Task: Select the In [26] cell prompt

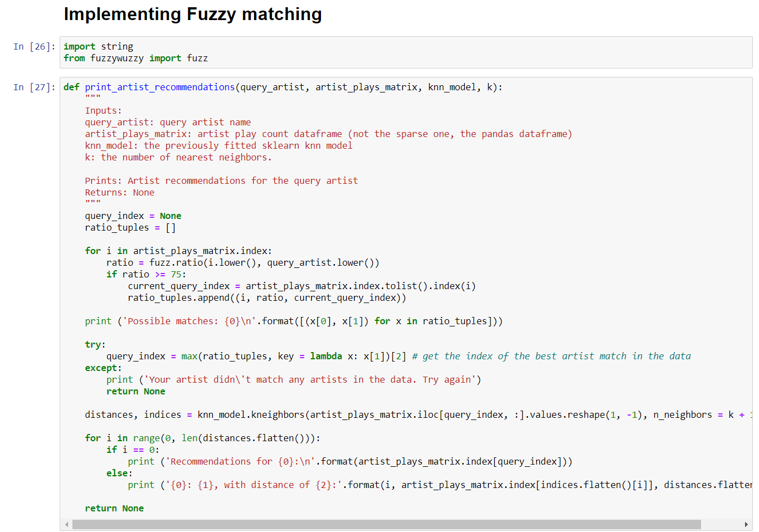Action: [34, 47]
